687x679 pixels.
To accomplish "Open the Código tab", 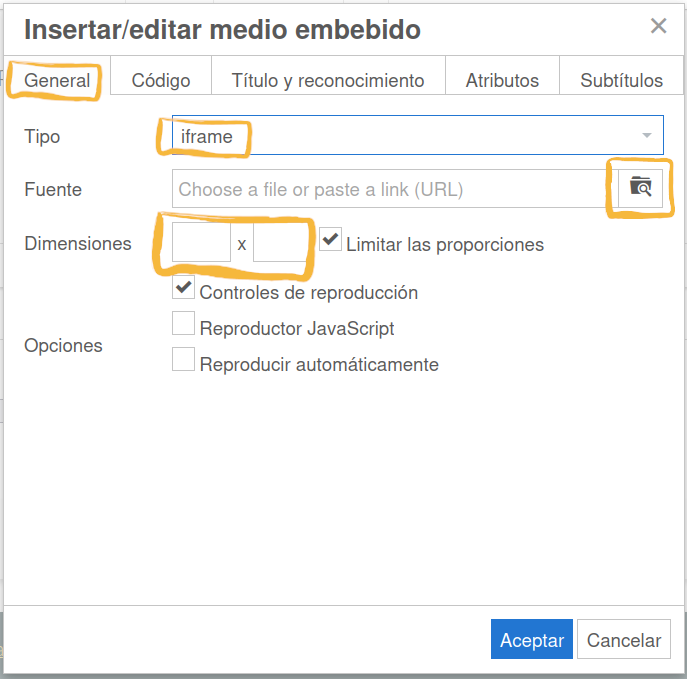I will click(x=161, y=81).
